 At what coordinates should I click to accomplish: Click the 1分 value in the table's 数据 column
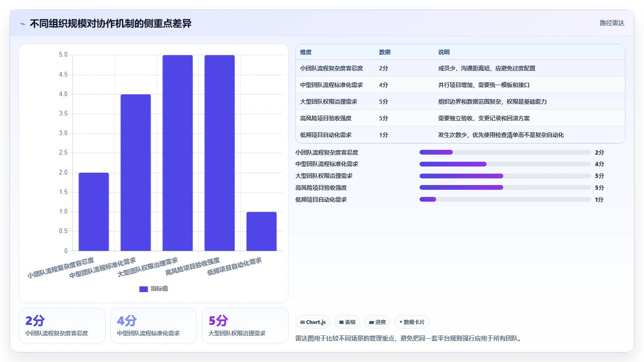tap(383, 135)
